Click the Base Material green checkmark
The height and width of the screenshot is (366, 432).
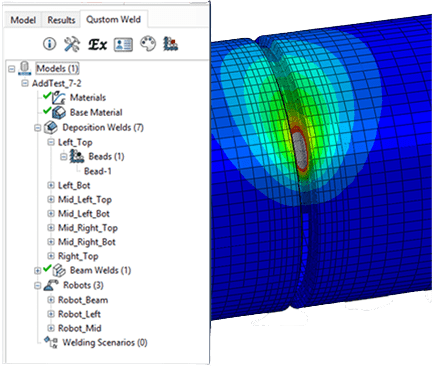(47, 110)
